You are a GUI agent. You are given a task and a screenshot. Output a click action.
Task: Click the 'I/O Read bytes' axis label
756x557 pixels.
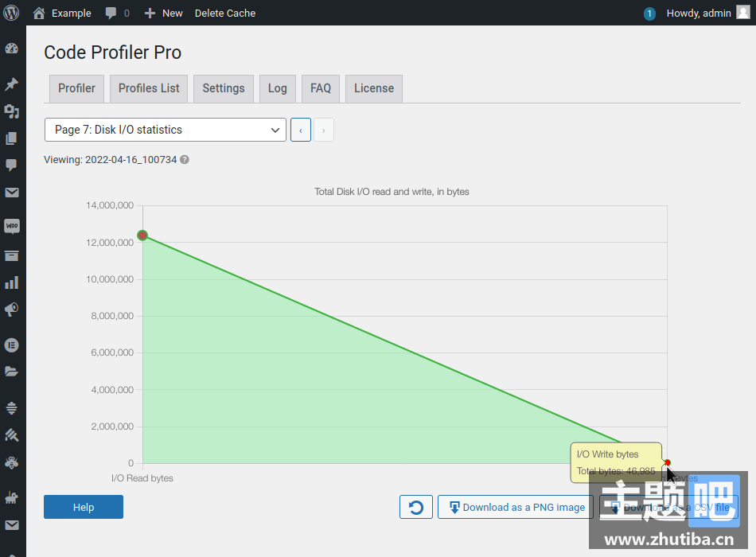(x=142, y=478)
